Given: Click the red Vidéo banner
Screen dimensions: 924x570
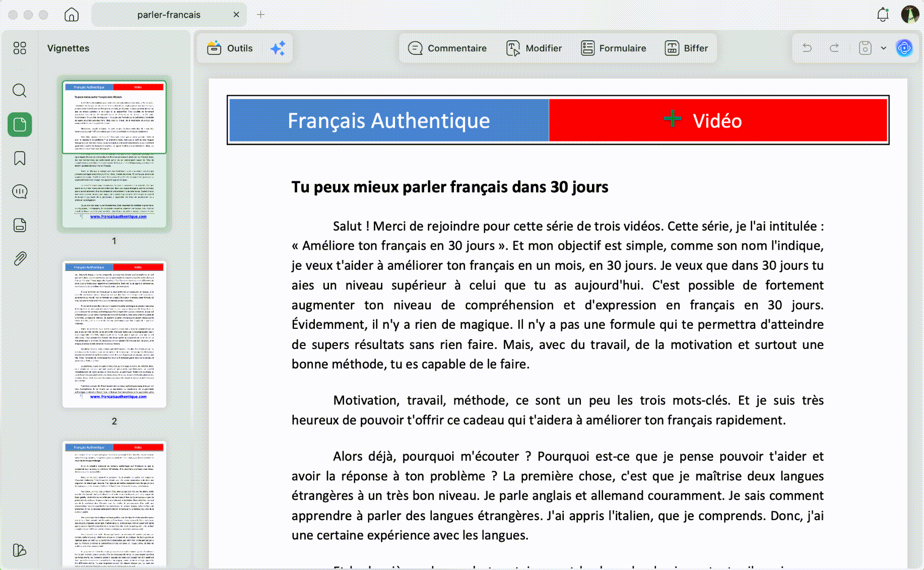Looking at the screenshot, I should [x=717, y=120].
